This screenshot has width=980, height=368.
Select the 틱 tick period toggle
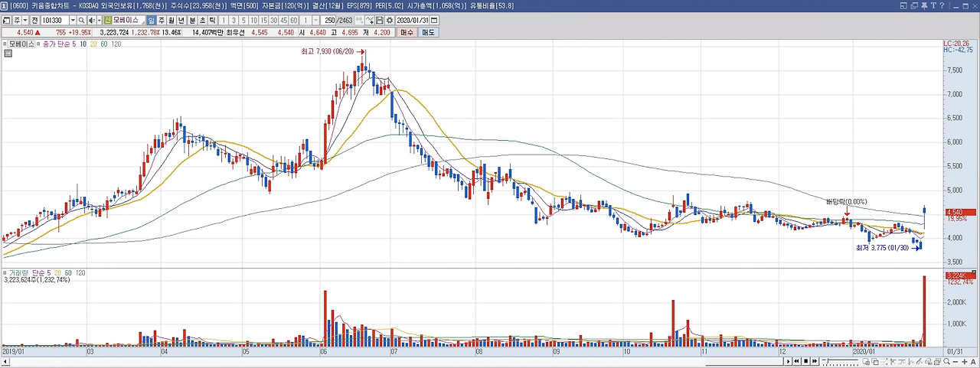pos(213,20)
